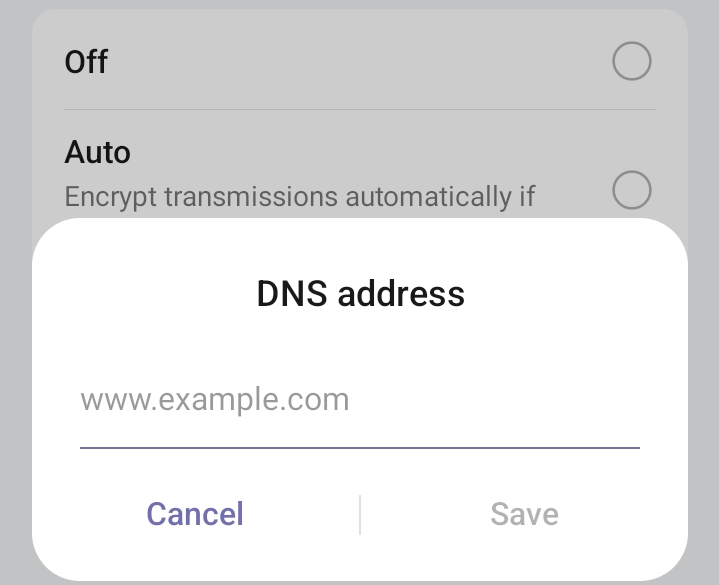Tap blank dialog area left of the title
Image resolution: width=719 pixels, height=585 pixels.
(140, 294)
